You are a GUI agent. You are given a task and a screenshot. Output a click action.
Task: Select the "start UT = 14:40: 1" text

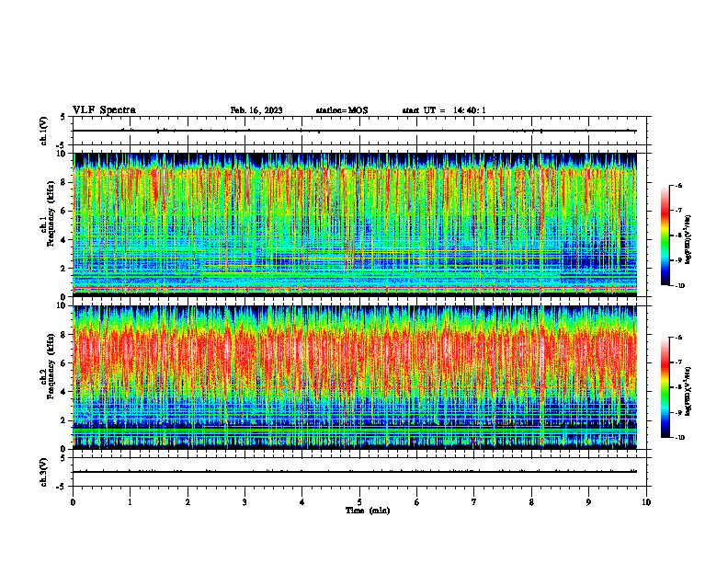(x=444, y=110)
